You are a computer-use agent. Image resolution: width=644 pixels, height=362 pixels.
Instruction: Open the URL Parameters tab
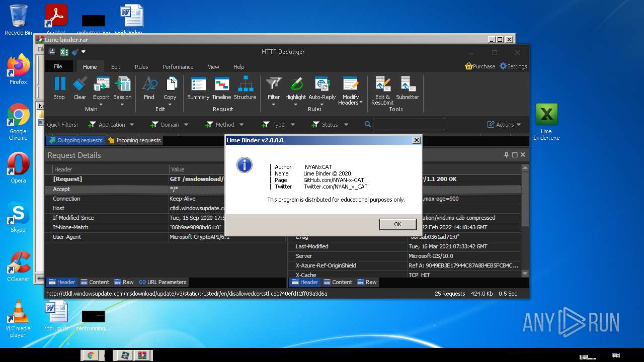coord(163,282)
